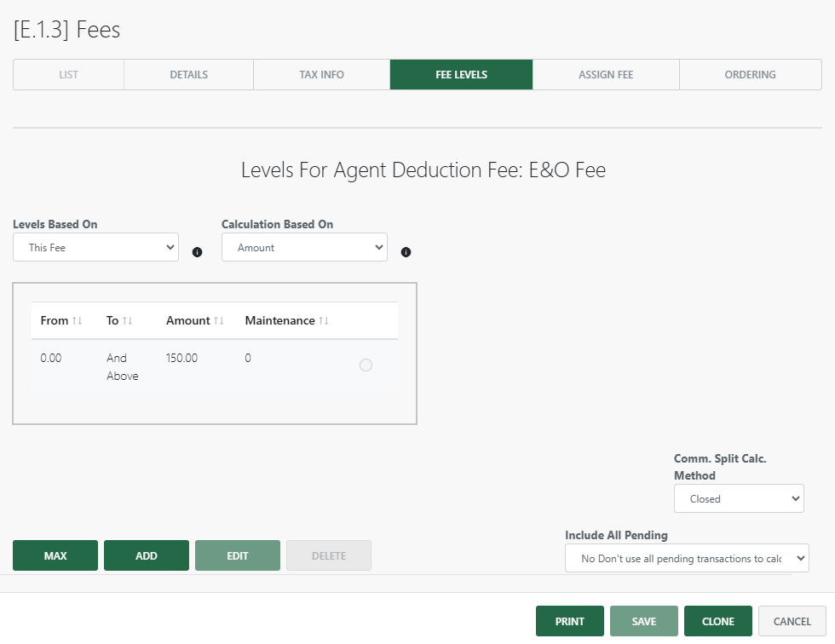Open the Comm. Split Calc. Method dropdown

point(738,497)
